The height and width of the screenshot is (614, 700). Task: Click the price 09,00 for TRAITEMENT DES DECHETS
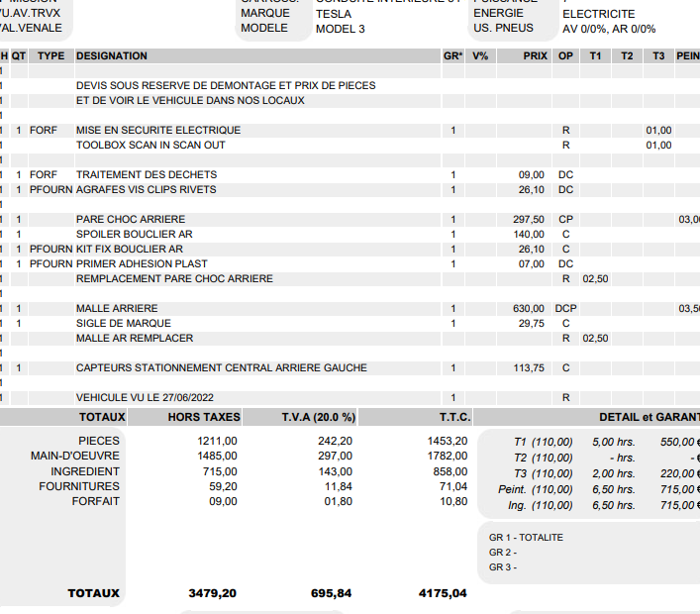[x=532, y=174]
